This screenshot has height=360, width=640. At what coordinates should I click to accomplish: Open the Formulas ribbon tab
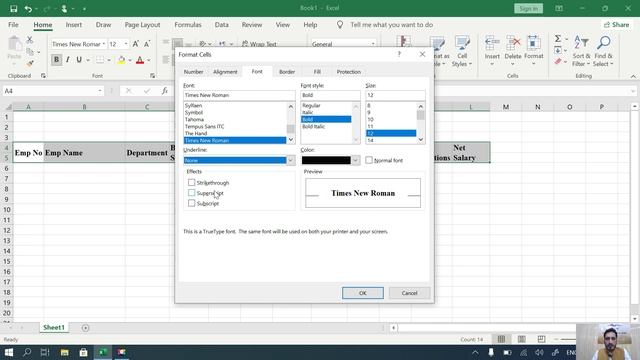(x=188, y=25)
